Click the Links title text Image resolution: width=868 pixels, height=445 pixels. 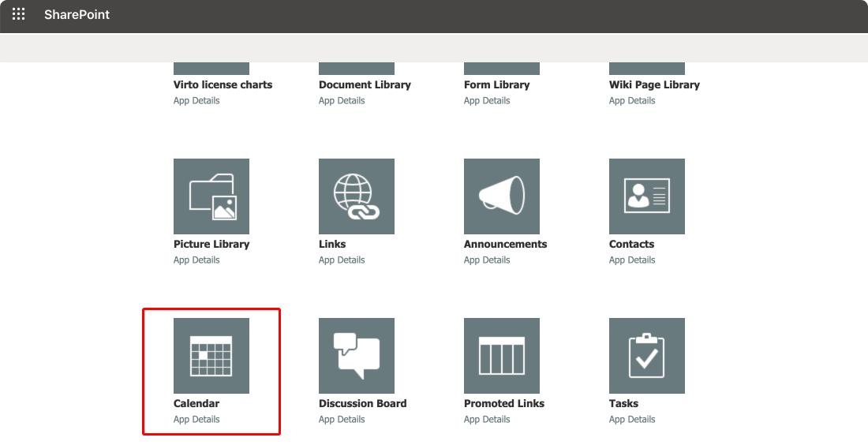point(332,244)
